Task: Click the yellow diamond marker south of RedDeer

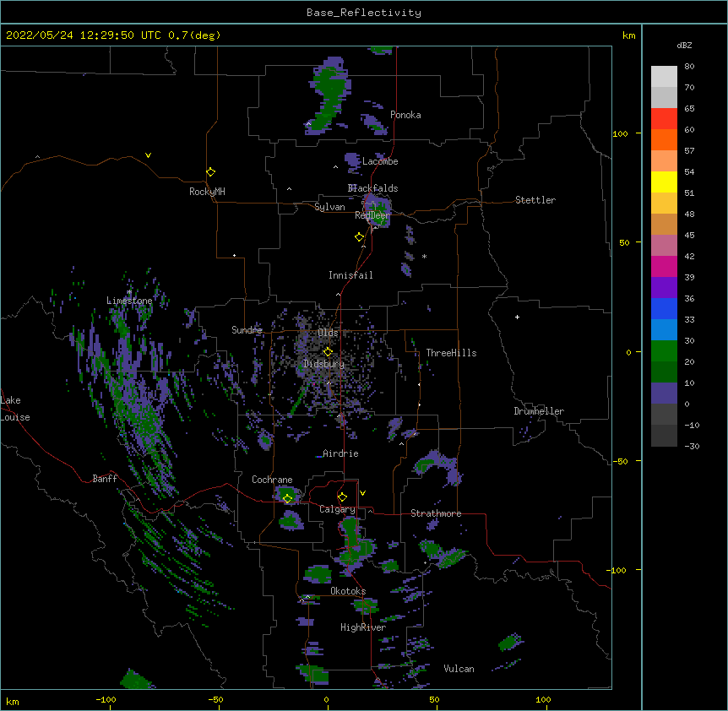Action: pos(359,237)
